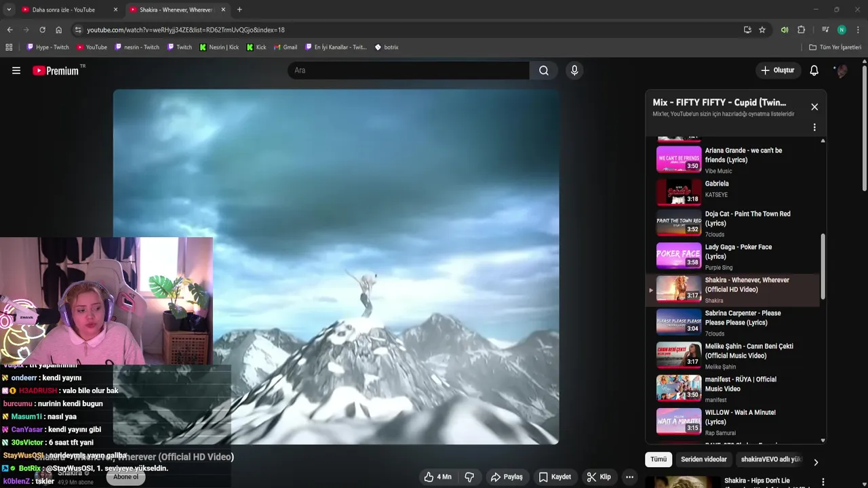The height and width of the screenshot is (488, 868).
Task: Select the Tümü filter chip
Action: (x=658, y=460)
